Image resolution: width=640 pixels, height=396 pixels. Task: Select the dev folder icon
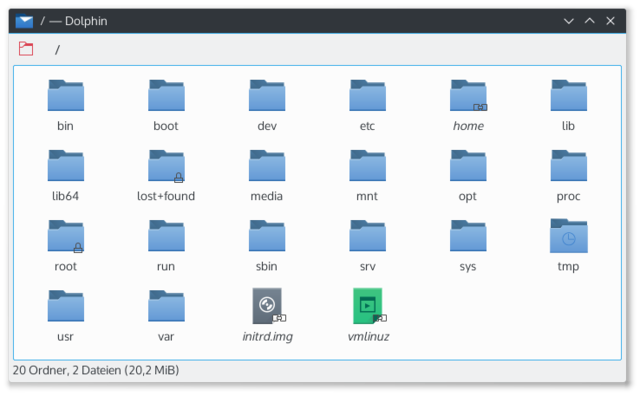pyautogui.click(x=267, y=96)
